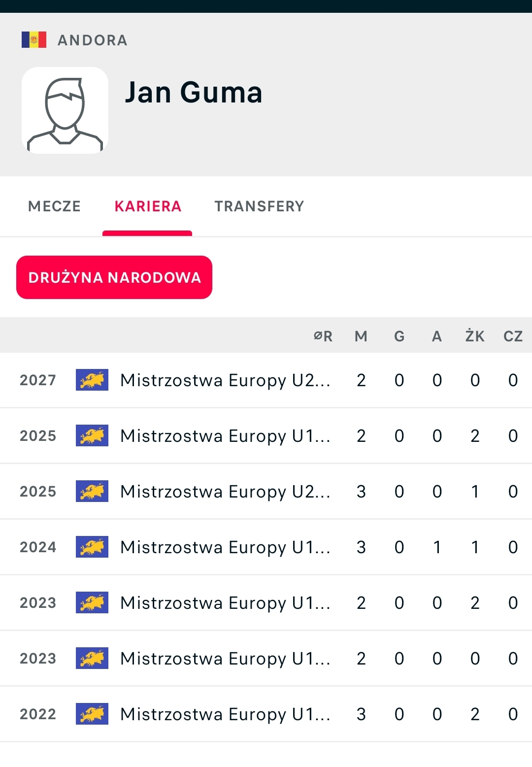Click the Jan Guma player name heading
The height and width of the screenshot is (767, 532).
click(x=194, y=93)
